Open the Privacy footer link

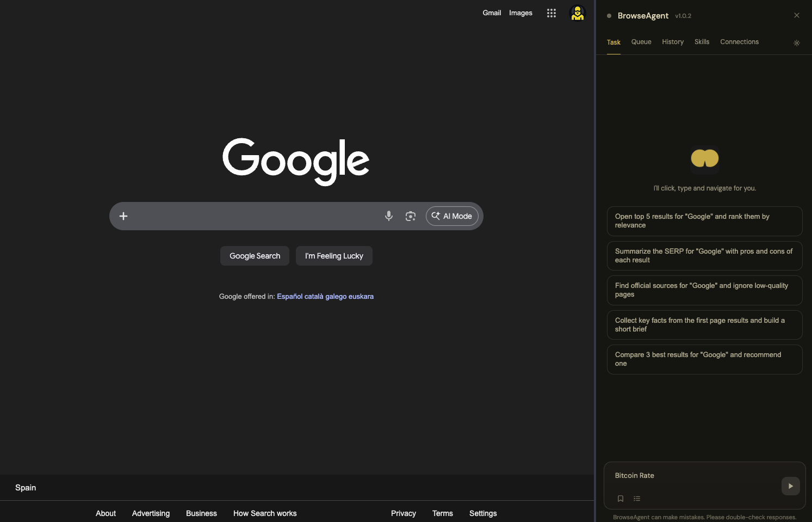tap(403, 513)
